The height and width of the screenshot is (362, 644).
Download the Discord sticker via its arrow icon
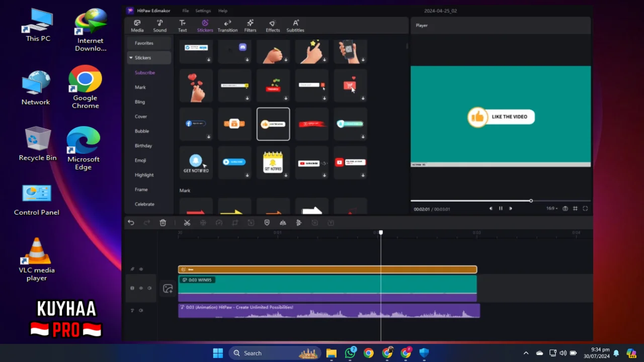(247, 60)
